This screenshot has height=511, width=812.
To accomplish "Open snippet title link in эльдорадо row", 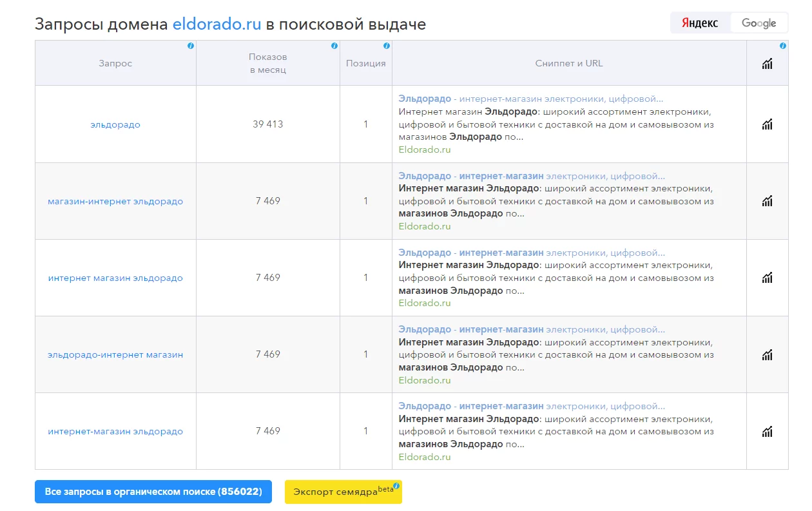I will [530, 99].
